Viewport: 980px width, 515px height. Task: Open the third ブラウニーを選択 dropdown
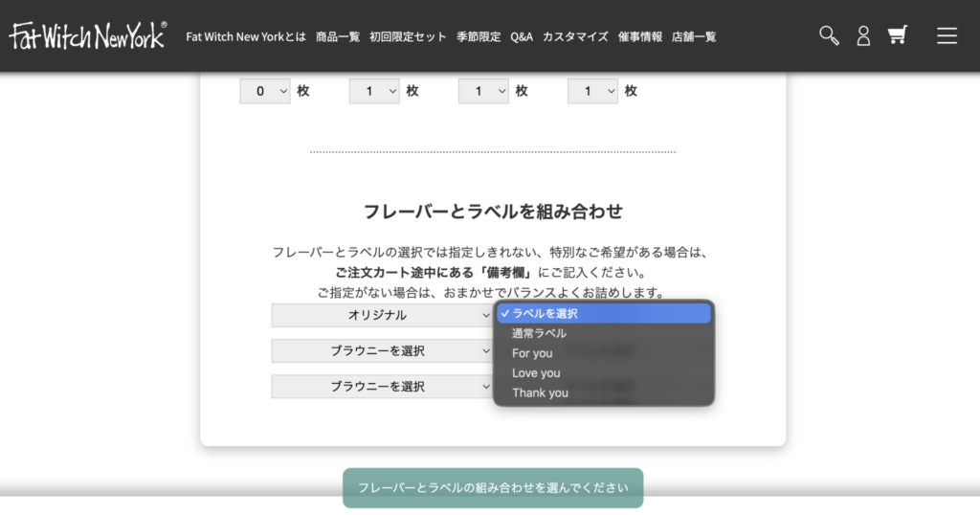382,387
